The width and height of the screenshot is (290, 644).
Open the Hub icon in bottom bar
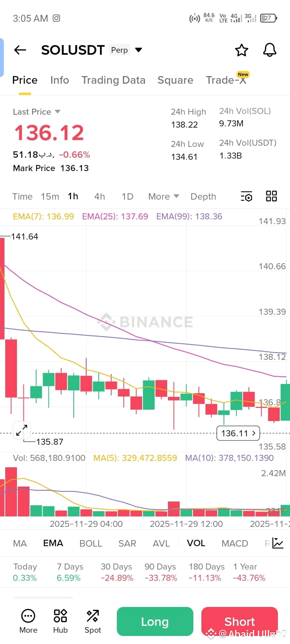point(60,621)
